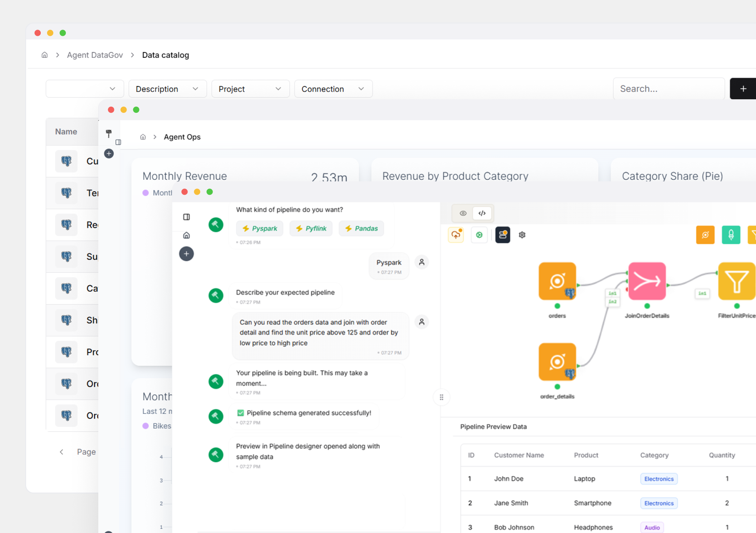Open the Project filter dropdown
The image size is (756, 533).
[250, 89]
